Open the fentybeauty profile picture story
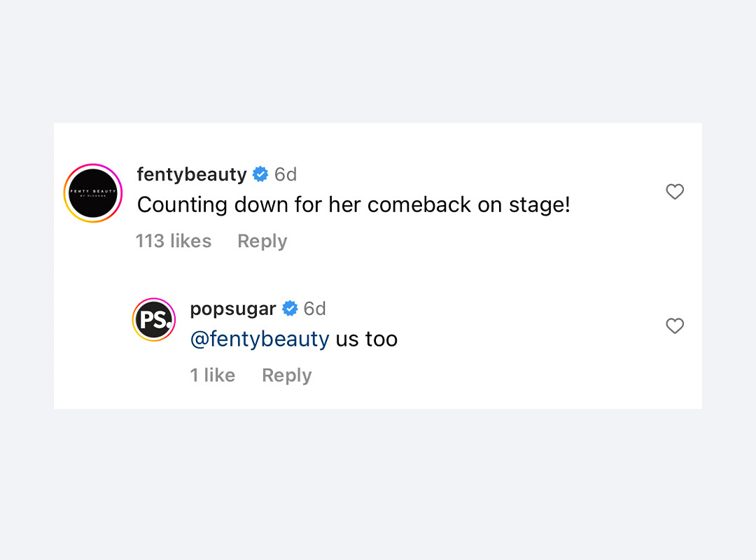The image size is (756, 560). (93, 193)
